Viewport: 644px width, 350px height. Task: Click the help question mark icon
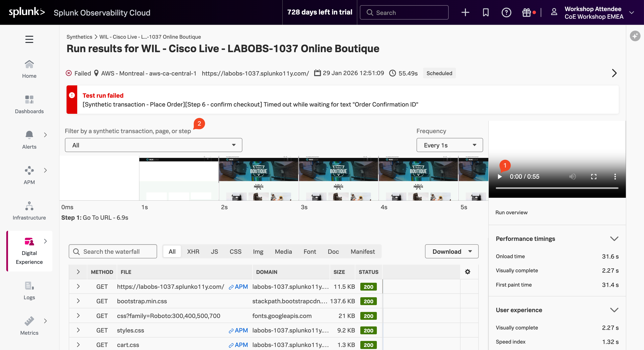pyautogui.click(x=506, y=12)
